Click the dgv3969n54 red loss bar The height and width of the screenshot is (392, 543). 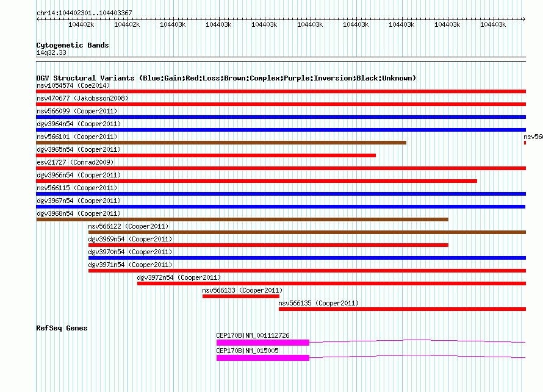pyautogui.click(x=268, y=245)
